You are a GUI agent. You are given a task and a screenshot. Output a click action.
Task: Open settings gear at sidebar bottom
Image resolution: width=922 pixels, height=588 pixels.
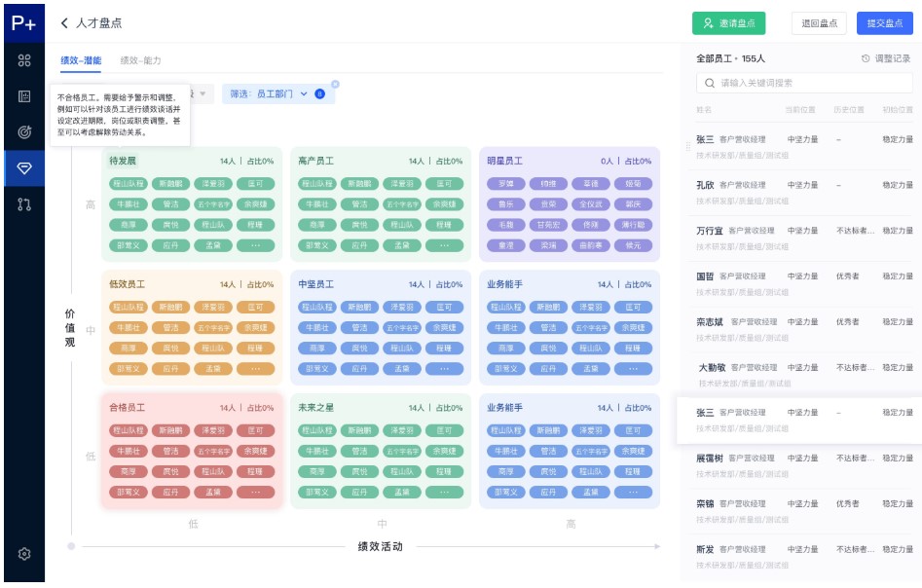(x=24, y=554)
